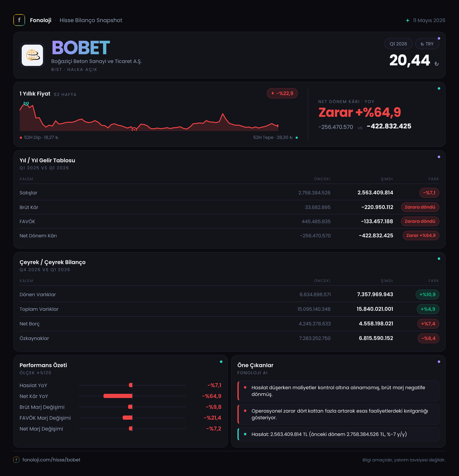The width and height of the screenshot is (459, 476).
Task: Click the 'Çeyrek / Çeyrek Bilanço' heading
Action: point(52,262)
